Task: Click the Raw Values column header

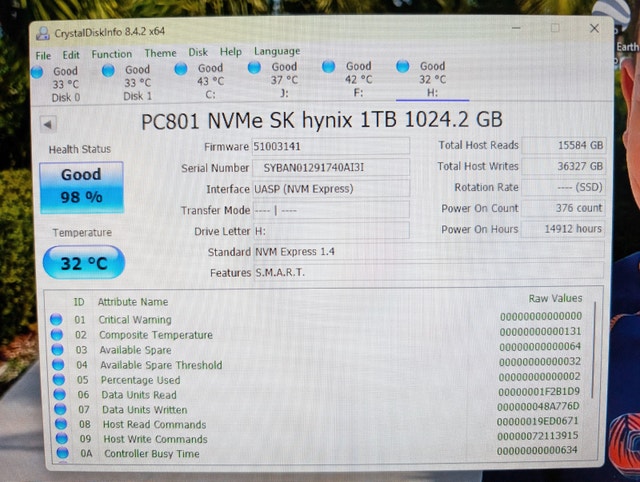Action: tap(556, 298)
